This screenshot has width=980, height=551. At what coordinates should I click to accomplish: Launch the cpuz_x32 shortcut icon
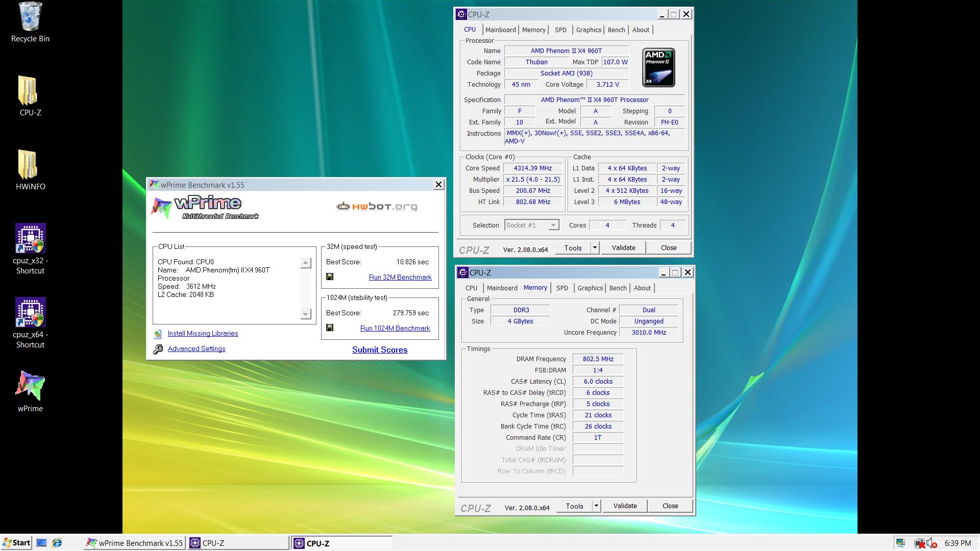tap(31, 238)
